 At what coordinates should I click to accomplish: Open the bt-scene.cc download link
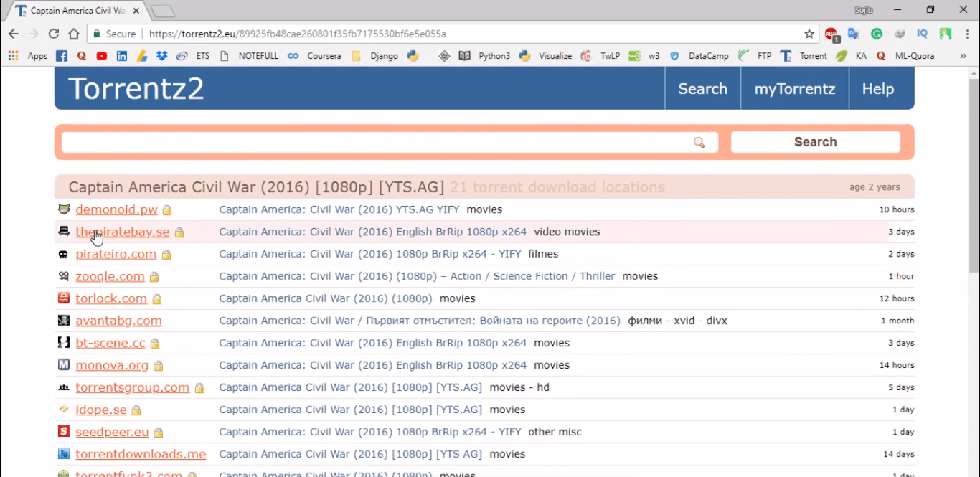tap(110, 343)
